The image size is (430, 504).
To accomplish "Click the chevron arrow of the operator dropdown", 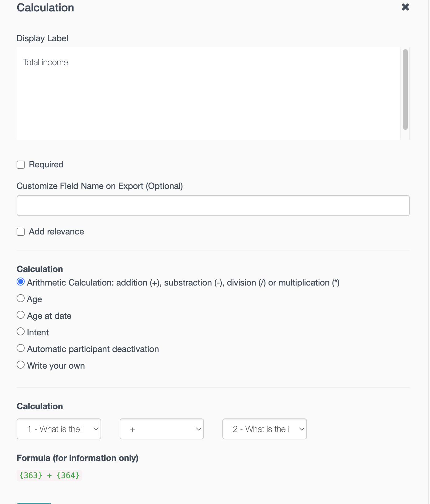I will point(199,429).
